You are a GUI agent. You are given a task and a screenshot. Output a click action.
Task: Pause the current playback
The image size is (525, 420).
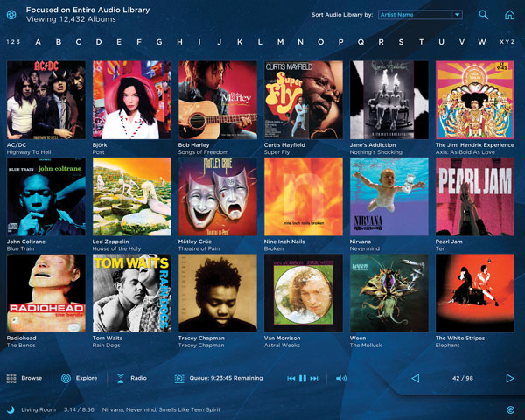(x=303, y=379)
